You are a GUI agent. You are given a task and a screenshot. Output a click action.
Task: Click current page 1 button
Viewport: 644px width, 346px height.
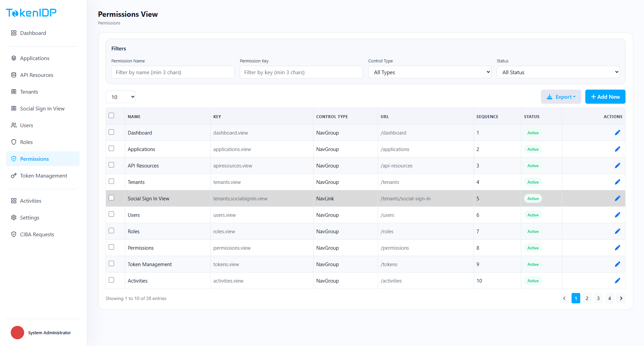click(576, 298)
